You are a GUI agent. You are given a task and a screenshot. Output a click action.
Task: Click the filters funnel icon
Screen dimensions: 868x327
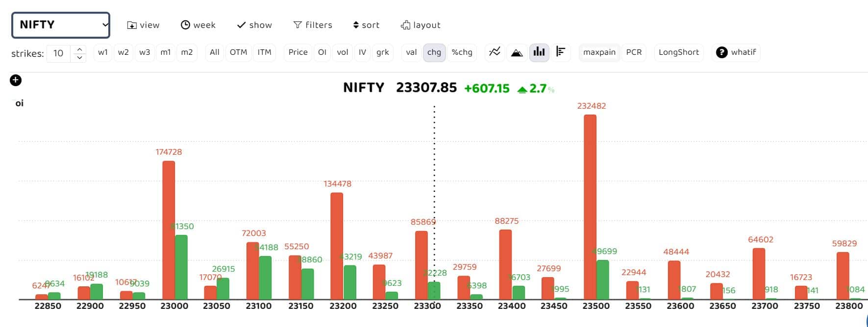pos(298,25)
